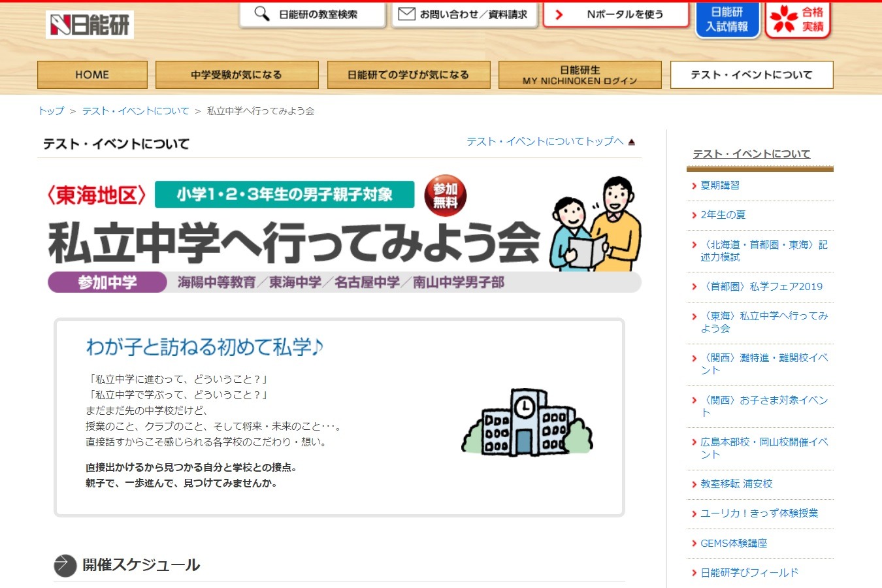Open MY NICHINOKEN ログイン tab
882x588 pixels.
[580, 74]
